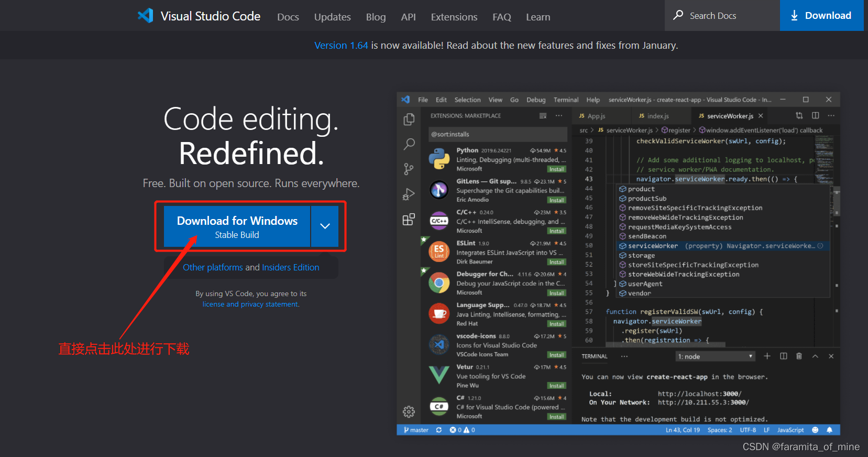Screen dimensions: 868x457
Task: Click the top-right Download button
Action: (x=821, y=15)
